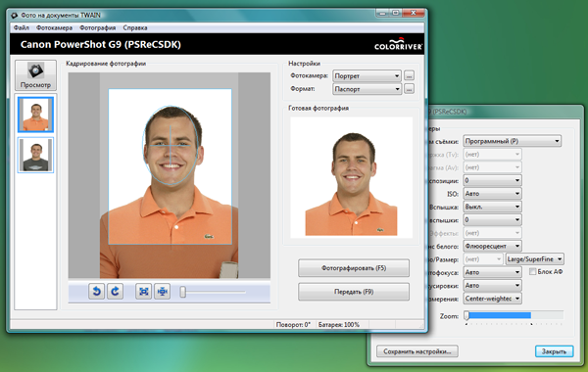Click the Сохранить настройки button
The height and width of the screenshot is (372, 588).
point(417,351)
